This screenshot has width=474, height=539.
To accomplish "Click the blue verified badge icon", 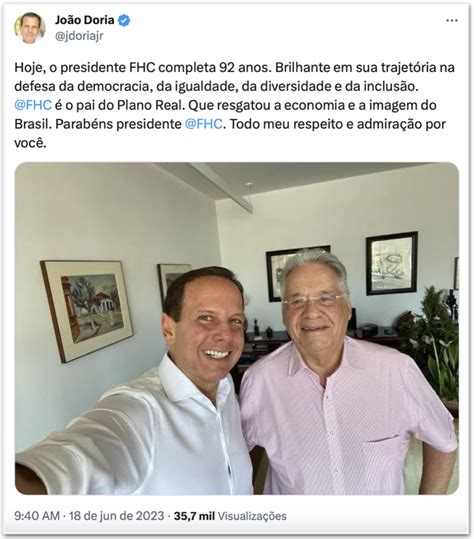I will click(124, 21).
